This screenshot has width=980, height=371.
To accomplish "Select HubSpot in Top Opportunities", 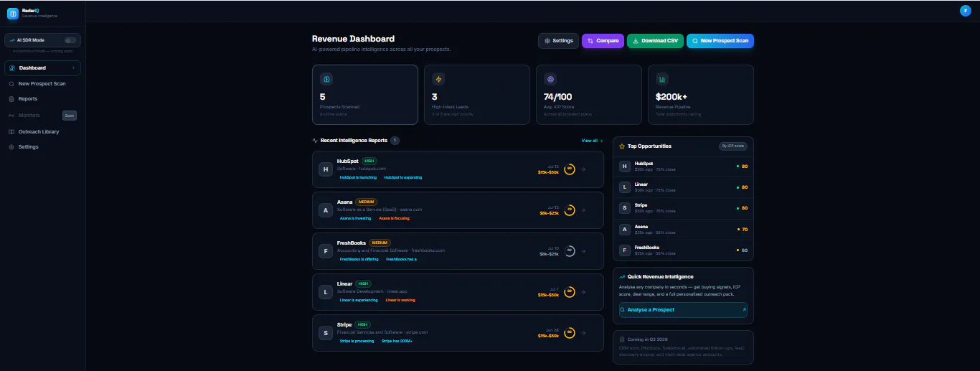I will [683, 166].
